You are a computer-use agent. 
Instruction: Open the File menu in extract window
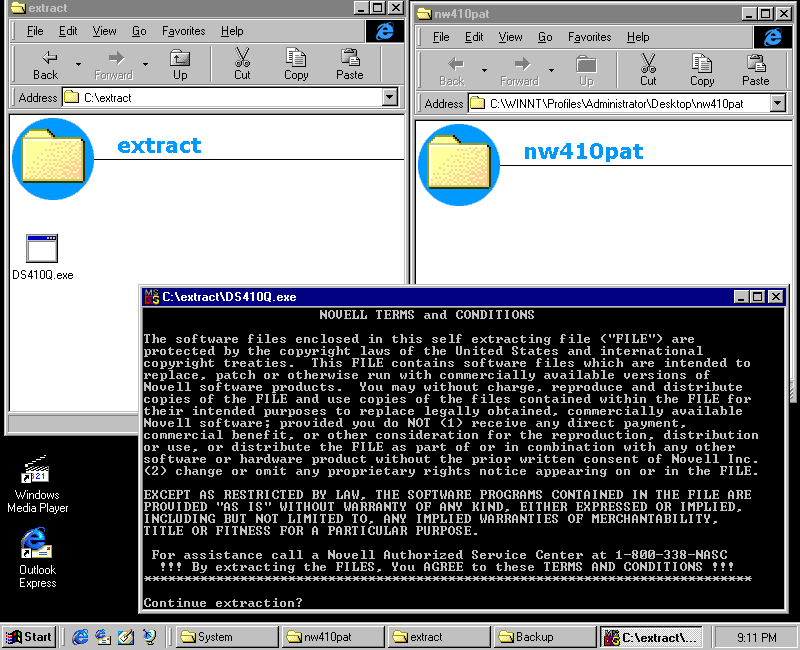point(35,31)
